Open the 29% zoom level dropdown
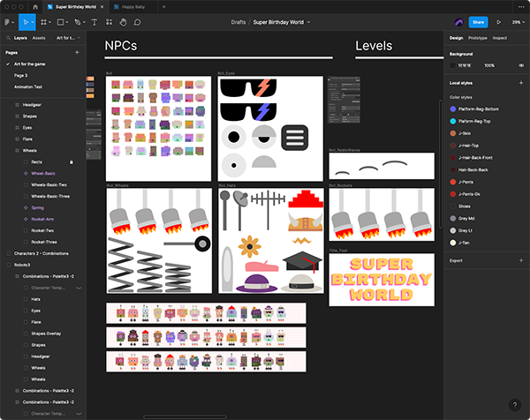This screenshot has height=420, width=530. [x=517, y=22]
